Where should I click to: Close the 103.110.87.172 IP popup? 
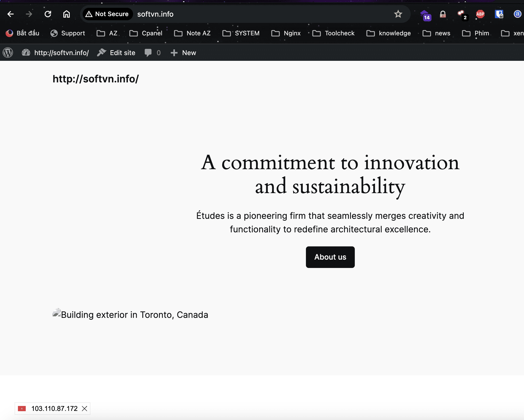[84, 409]
